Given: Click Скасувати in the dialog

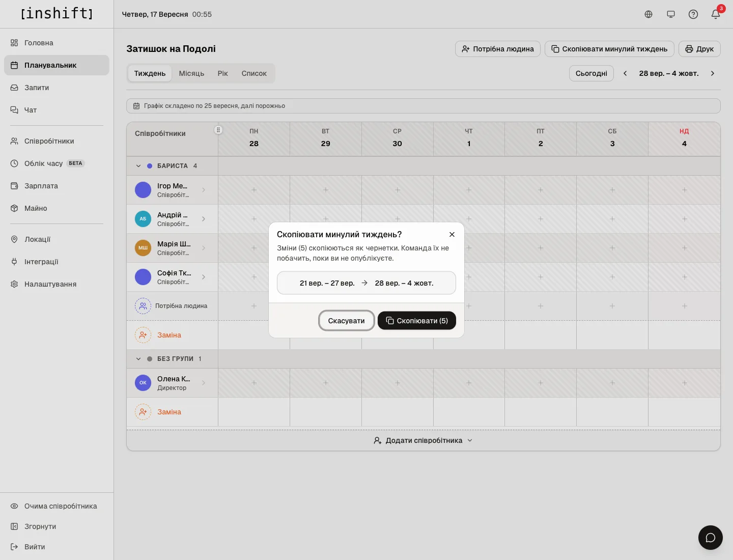Looking at the screenshot, I should (x=347, y=321).
